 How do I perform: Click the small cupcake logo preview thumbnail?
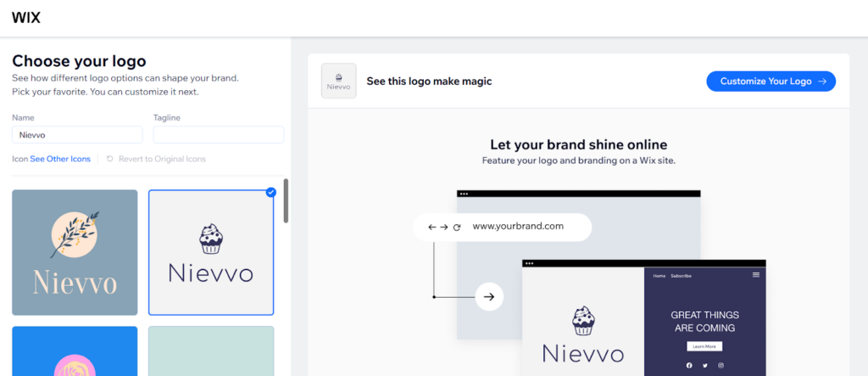click(338, 81)
